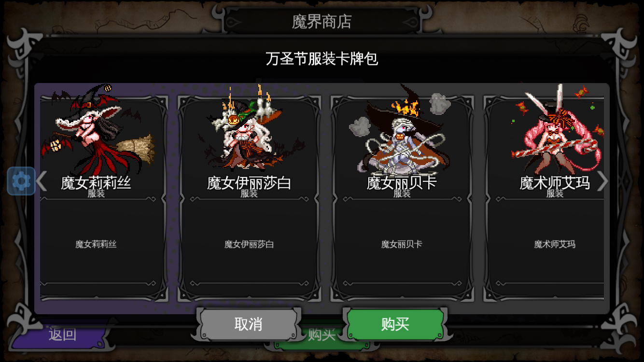Open the 魔女莉莉丝 card title
644x362 pixels.
tap(96, 182)
